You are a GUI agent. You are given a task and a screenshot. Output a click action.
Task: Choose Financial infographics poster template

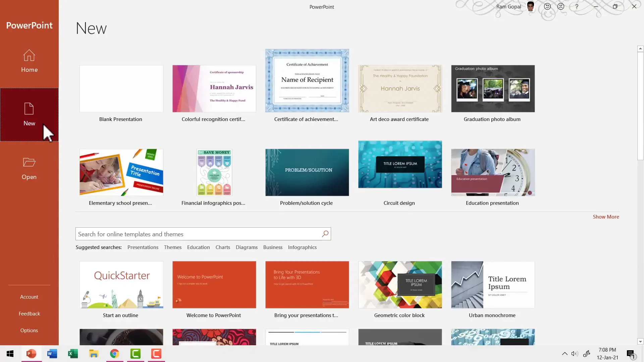[214, 172]
